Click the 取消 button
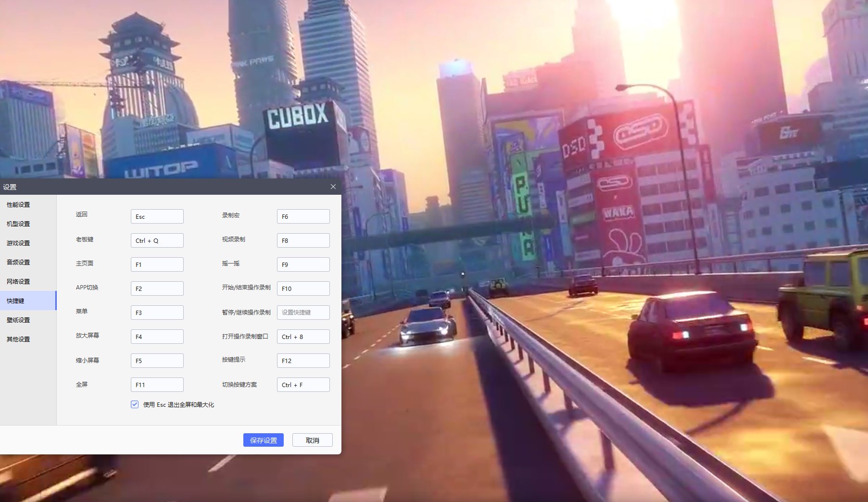The height and width of the screenshot is (502, 868). point(313,440)
